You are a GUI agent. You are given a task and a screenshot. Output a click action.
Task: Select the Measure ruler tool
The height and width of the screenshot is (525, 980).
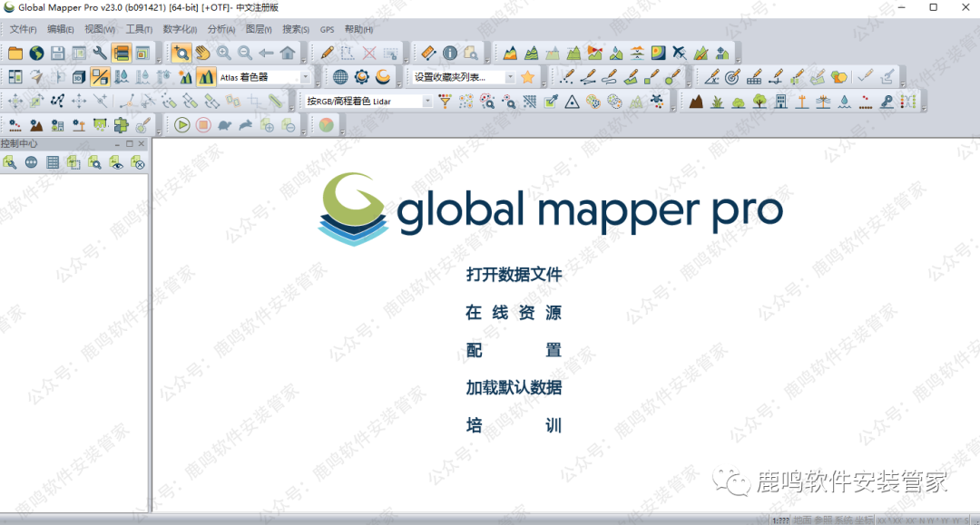click(x=428, y=53)
